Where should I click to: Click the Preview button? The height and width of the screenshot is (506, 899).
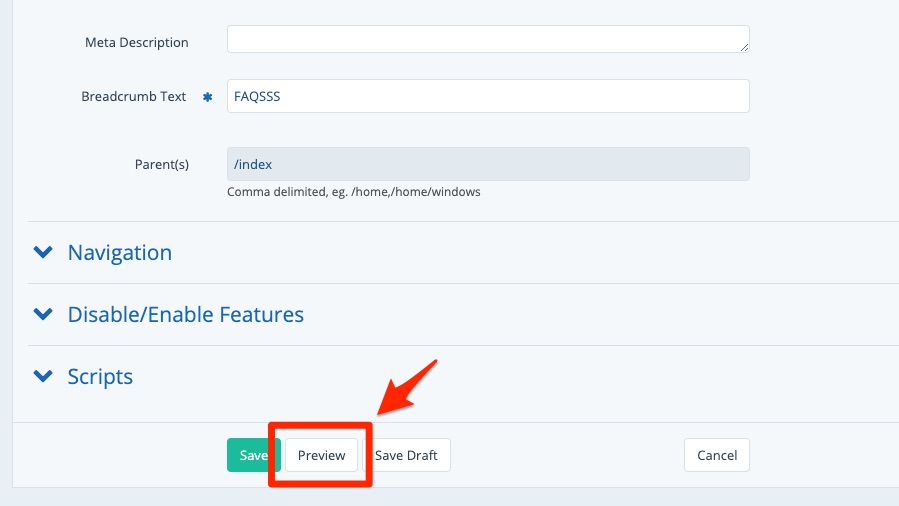(321, 455)
